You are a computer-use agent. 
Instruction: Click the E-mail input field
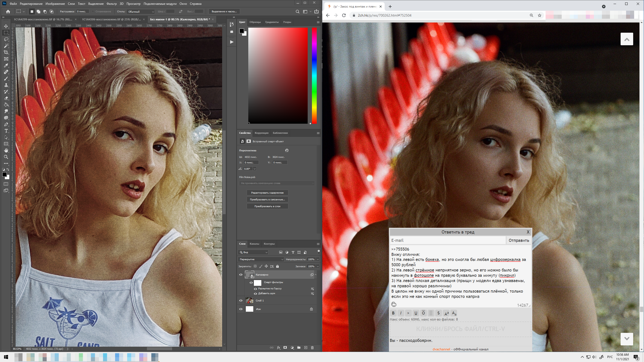(x=447, y=240)
